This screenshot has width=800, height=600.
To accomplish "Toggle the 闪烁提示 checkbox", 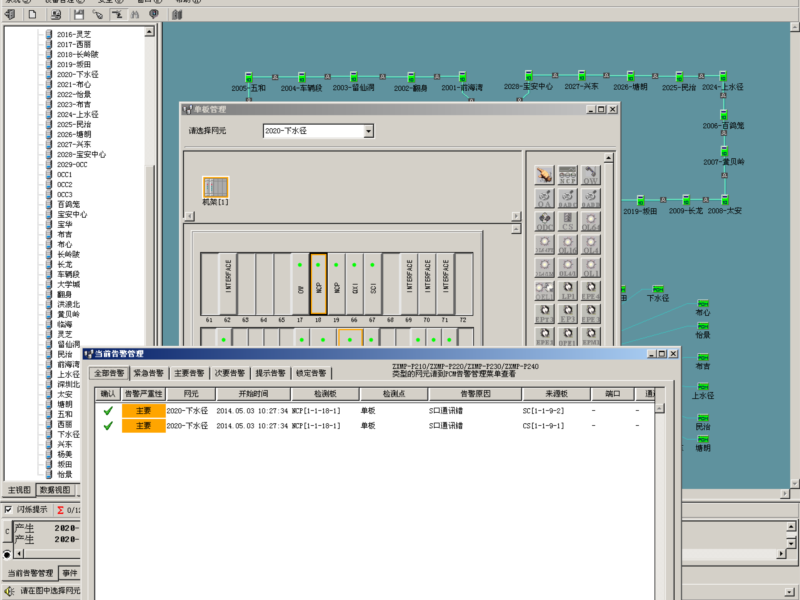I will click(9, 509).
